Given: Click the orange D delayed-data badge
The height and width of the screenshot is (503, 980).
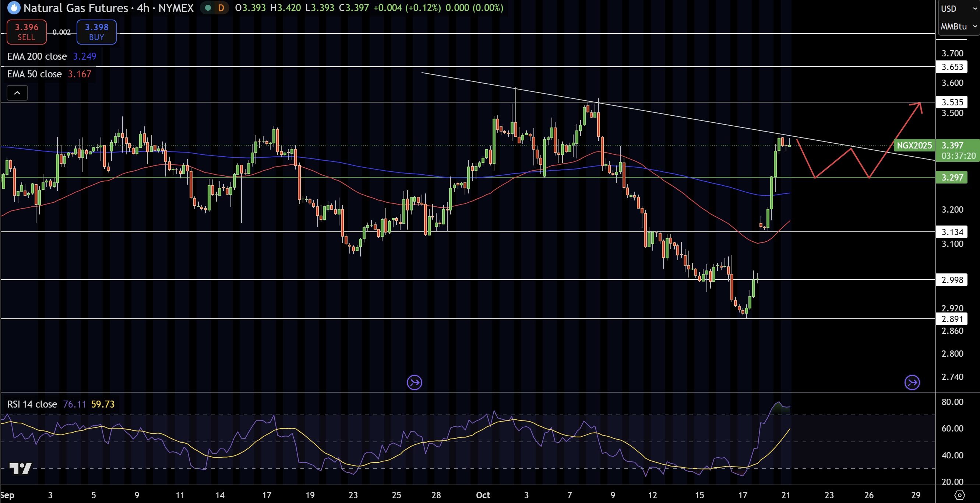Looking at the screenshot, I should point(221,8).
